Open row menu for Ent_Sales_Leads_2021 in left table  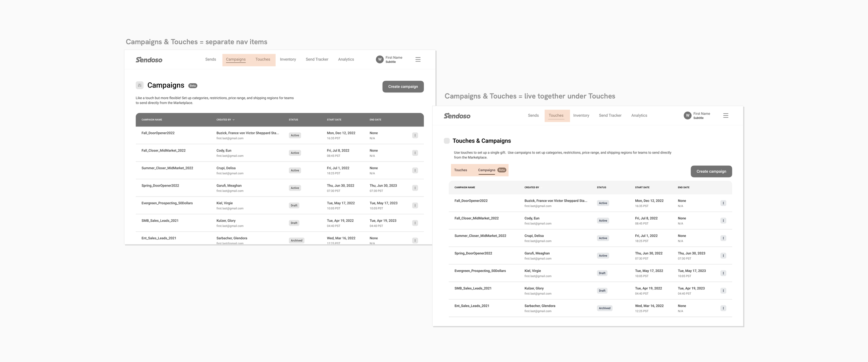[x=415, y=240]
